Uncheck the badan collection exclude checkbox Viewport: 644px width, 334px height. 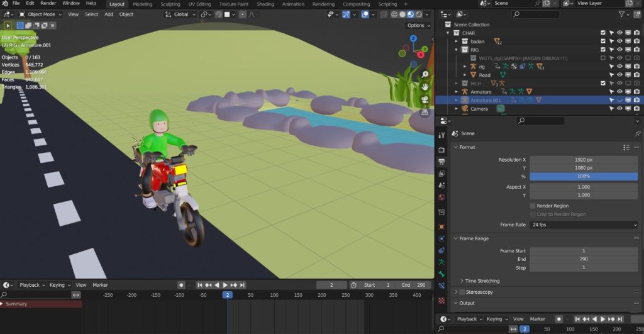pyautogui.click(x=603, y=42)
